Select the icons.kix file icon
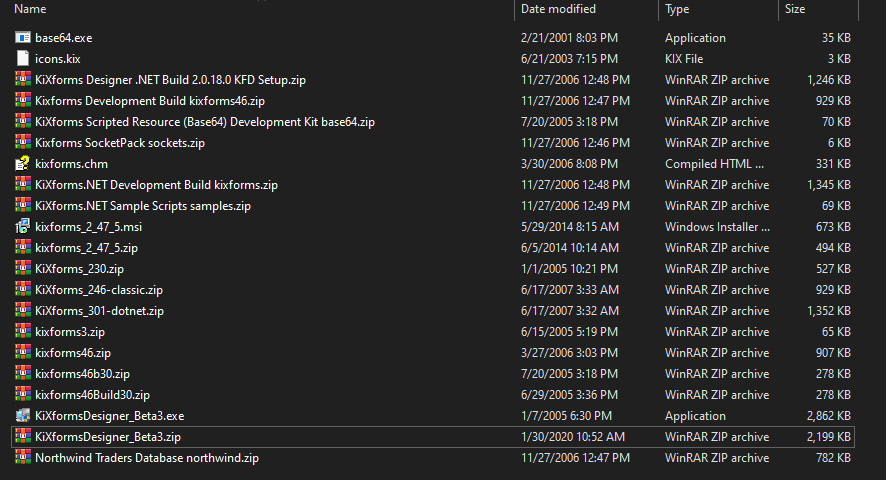The height and width of the screenshot is (480, 886). [23, 59]
